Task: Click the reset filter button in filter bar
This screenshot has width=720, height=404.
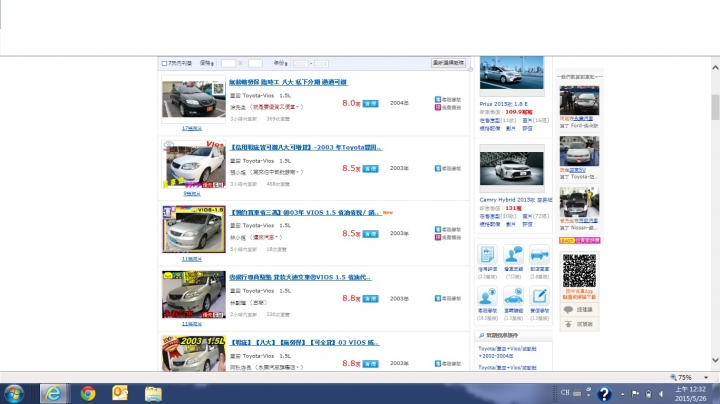Action: coord(448,62)
